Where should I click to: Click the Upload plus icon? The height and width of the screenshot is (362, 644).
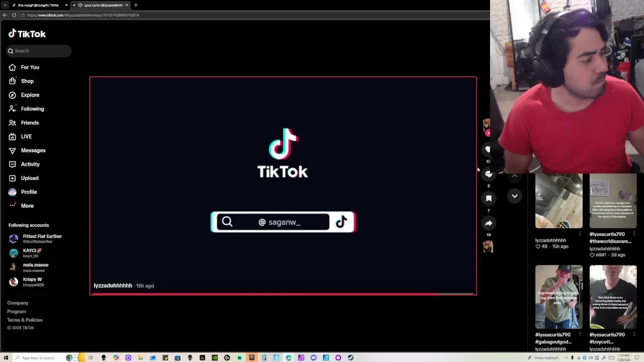coord(12,178)
